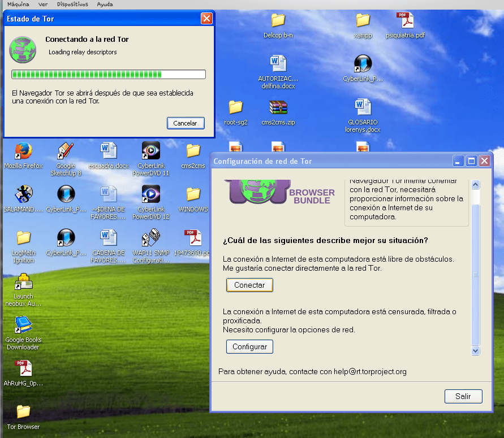
Task: Click the Tor onion globe status icon
Action: pyautogui.click(x=23, y=50)
